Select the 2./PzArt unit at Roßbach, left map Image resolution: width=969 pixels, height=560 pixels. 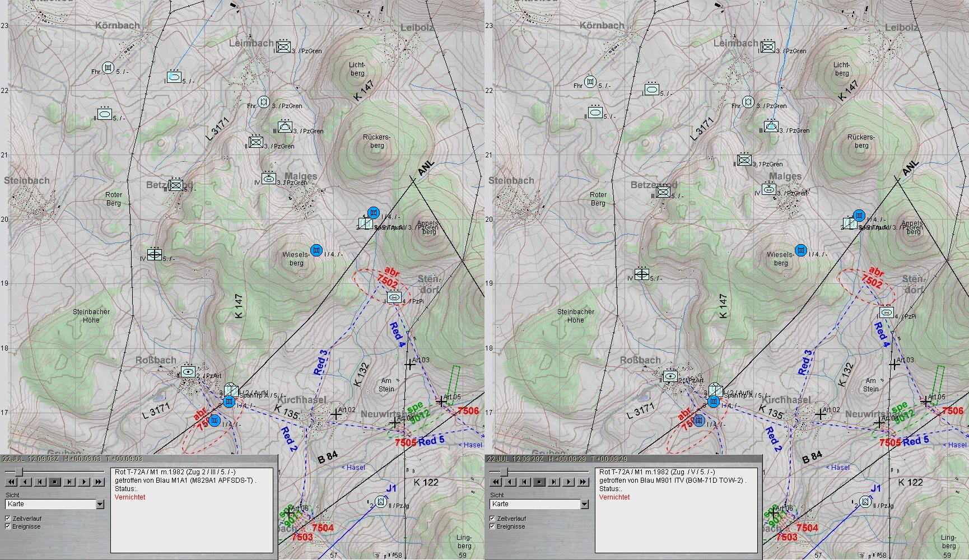[188, 371]
